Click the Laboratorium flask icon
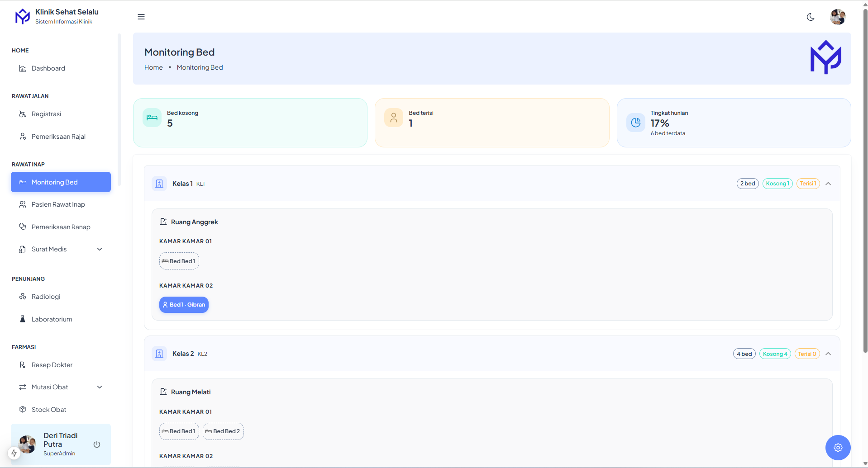The height and width of the screenshot is (468, 868). pos(23,319)
